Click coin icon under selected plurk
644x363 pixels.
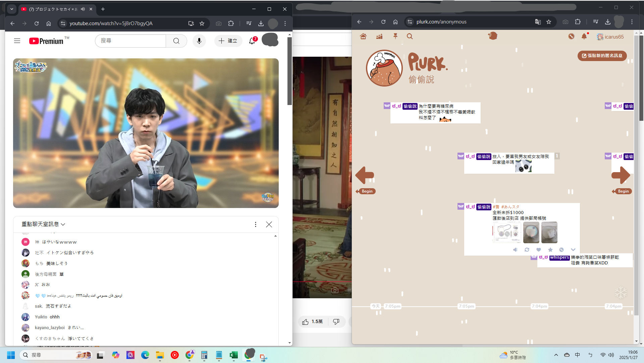(x=561, y=250)
